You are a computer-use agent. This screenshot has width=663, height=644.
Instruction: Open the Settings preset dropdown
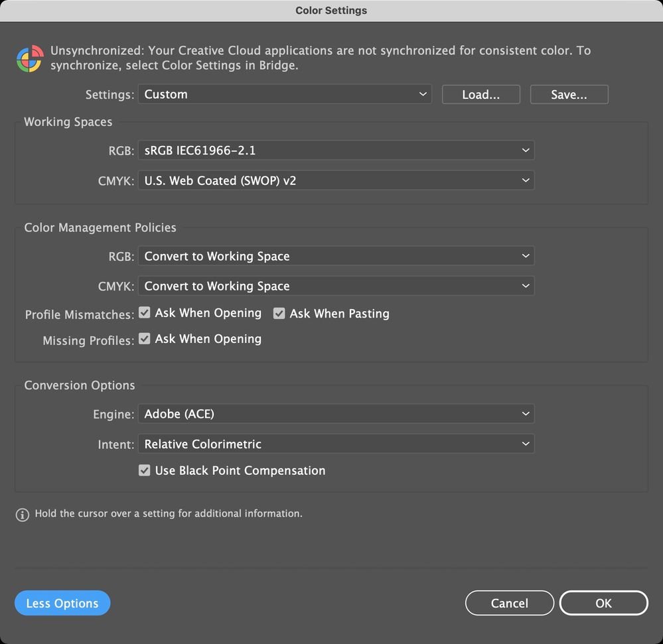(285, 94)
